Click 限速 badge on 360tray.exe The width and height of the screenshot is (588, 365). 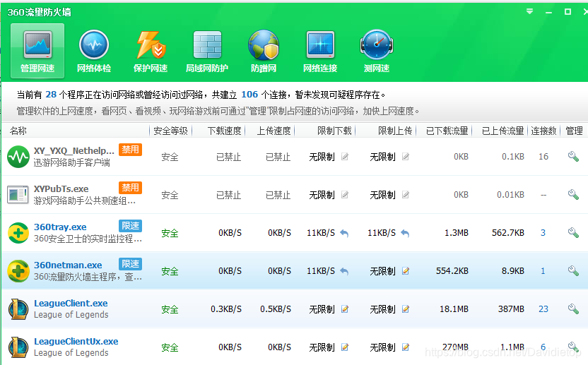[x=130, y=226]
